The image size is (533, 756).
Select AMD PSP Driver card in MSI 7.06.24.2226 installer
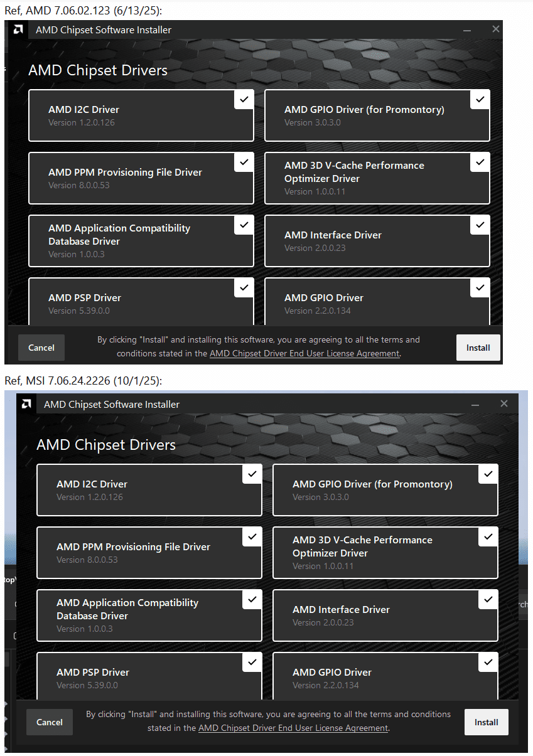coord(149,676)
